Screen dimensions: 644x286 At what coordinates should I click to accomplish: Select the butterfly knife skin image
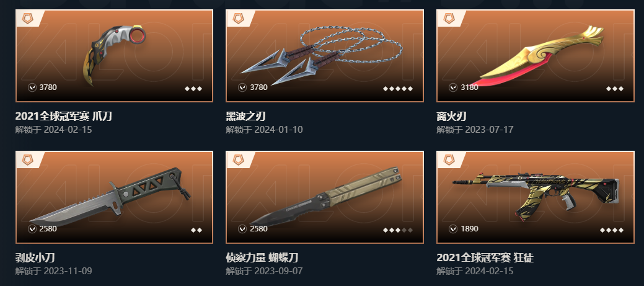325,196
